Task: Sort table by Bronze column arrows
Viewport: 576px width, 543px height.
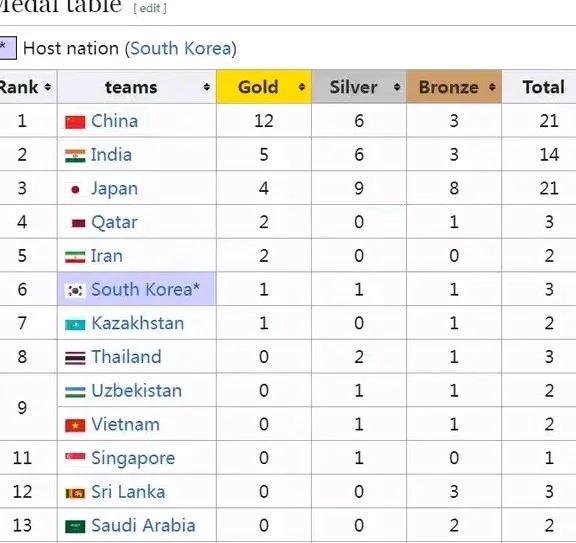Action: tap(492, 87)
